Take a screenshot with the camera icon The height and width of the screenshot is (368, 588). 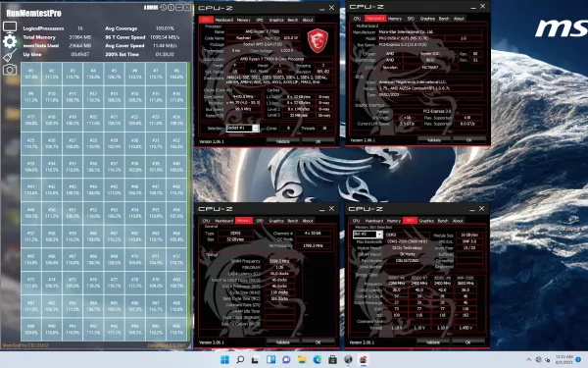10,70
